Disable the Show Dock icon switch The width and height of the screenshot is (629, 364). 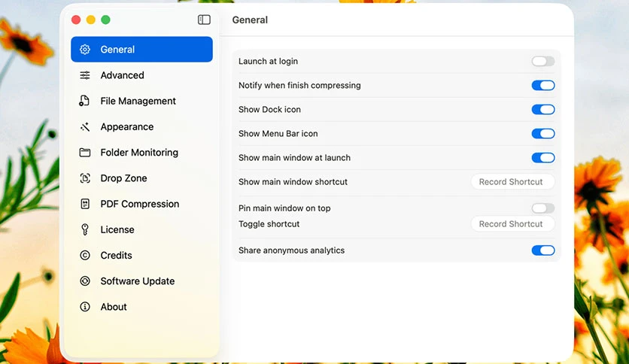point(542,110)
